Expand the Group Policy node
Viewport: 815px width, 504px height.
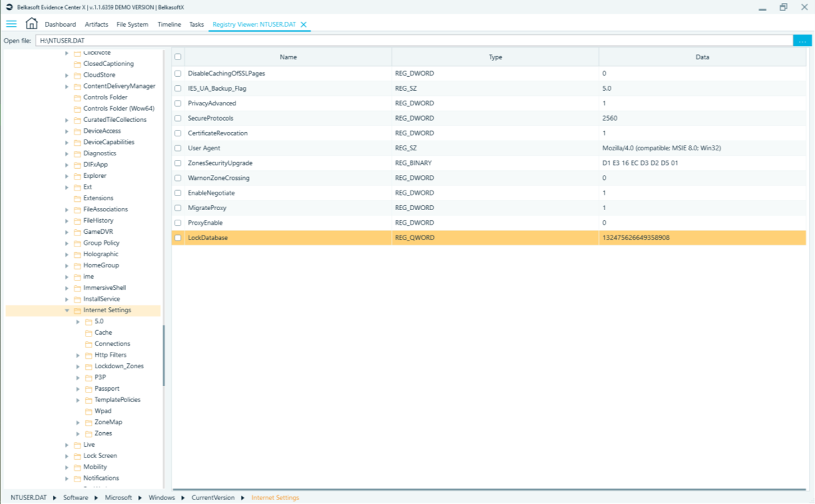point(67,243)
